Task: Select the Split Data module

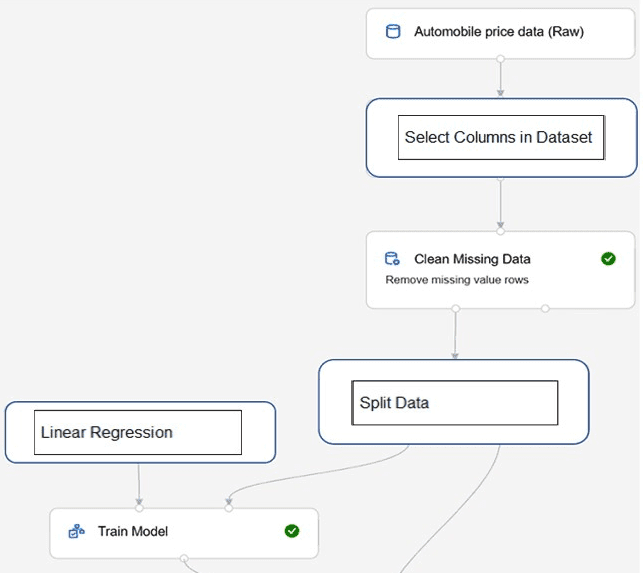Action: 454,402
